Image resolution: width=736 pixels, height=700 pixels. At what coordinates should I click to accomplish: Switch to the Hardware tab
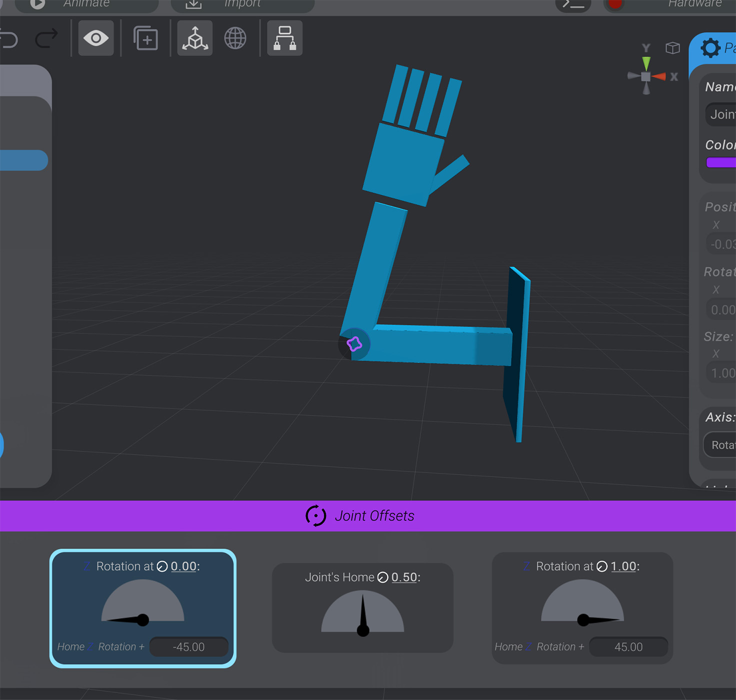tap(695, 4)
